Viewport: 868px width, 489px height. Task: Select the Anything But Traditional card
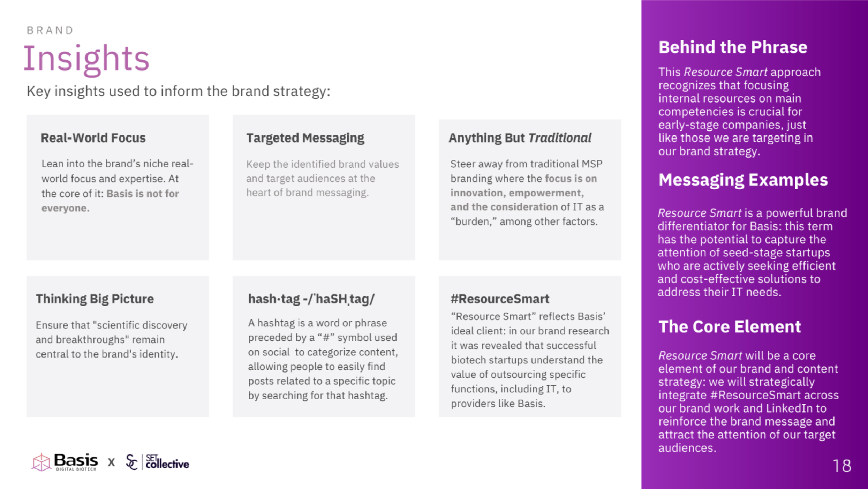click(x=530, y=189)
